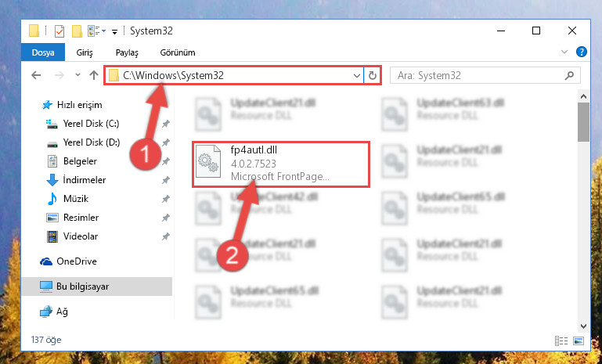This screenshot has width=602, height=364.
Task: Click the search magnifier icon
Action: (x=569, y=76)
